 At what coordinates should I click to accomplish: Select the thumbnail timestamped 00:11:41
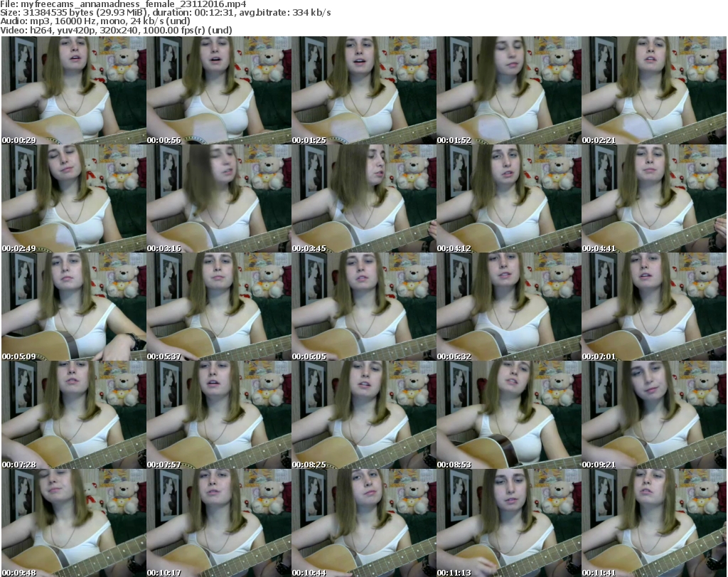click(x=654, y=523)
